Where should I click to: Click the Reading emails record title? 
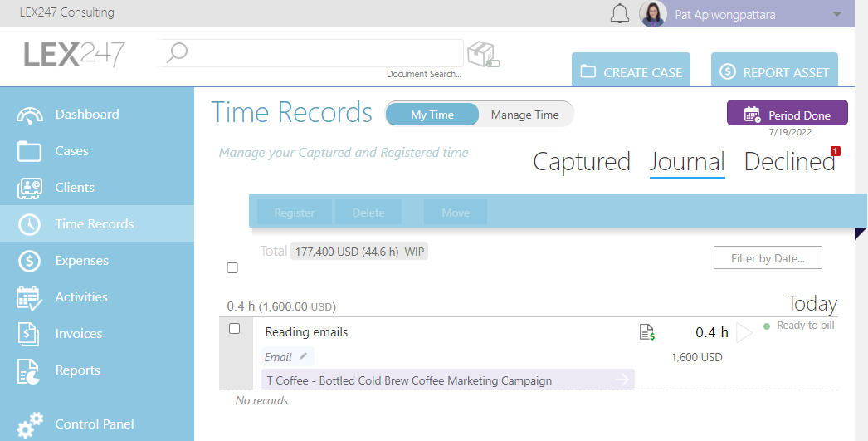(x=306, y=332)
